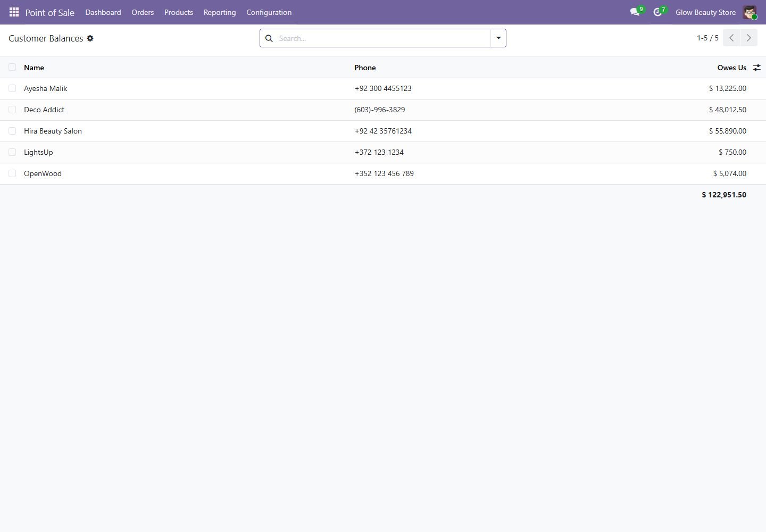
Task: Focus the Search input field
Action: pos(383,38)
